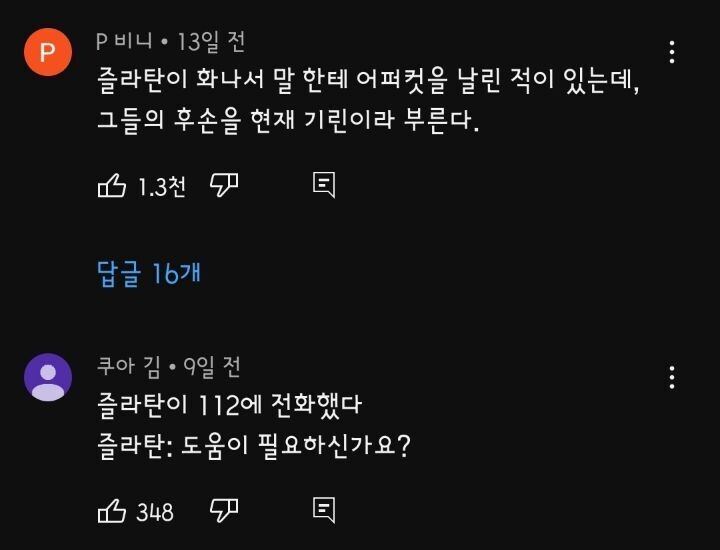The height and width of the screenshot is (550, 720).
Task: Open P 비니's orange profile avatar
Action: [x=47, y=52]
